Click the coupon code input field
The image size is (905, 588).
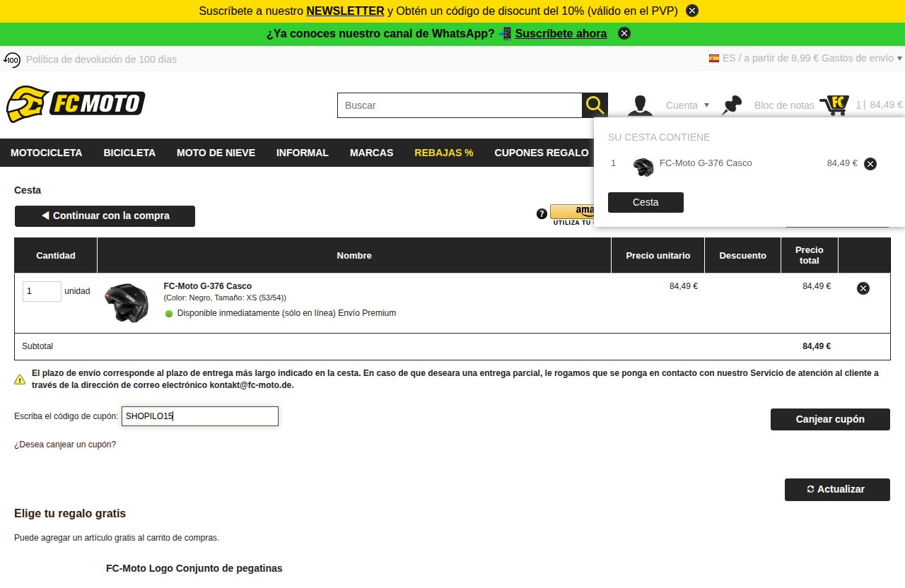[x=200, y=416]
